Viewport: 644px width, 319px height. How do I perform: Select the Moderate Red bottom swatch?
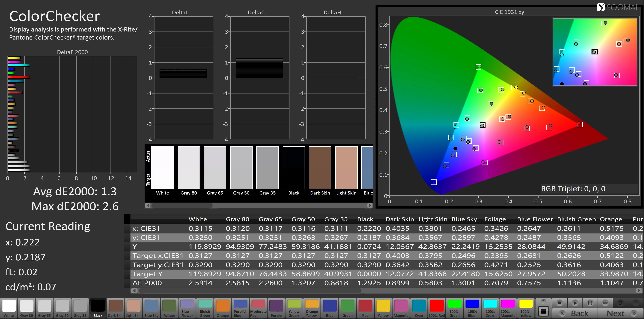pos(258,308)
